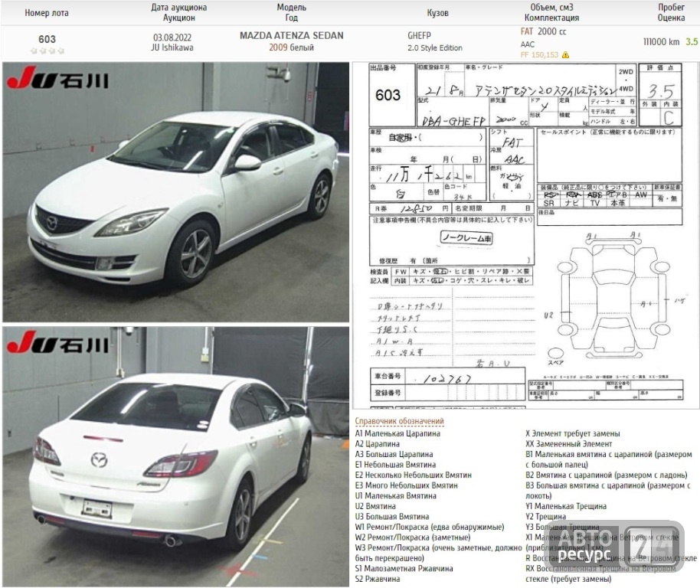This screenshot has height=588, width=700.
Task: Click the 'Пробег Оценка' column header
Action: point(671,12)
